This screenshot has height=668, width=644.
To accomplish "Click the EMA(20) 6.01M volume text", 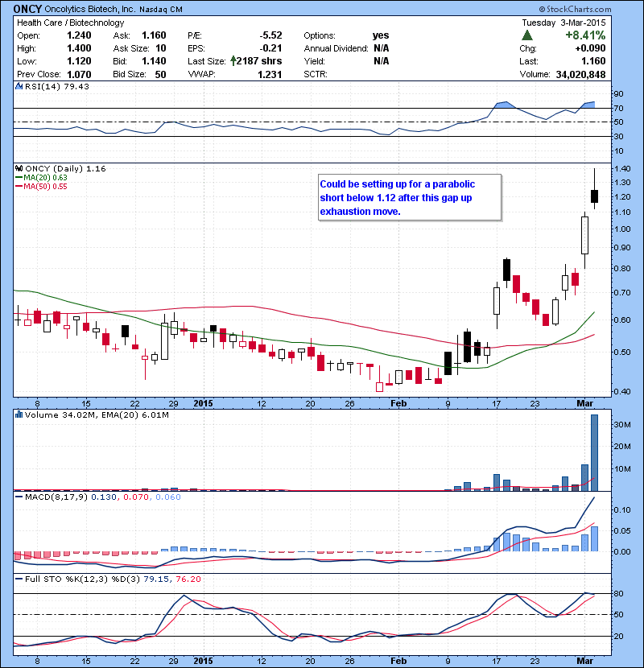I will click(x=135, y=414).
